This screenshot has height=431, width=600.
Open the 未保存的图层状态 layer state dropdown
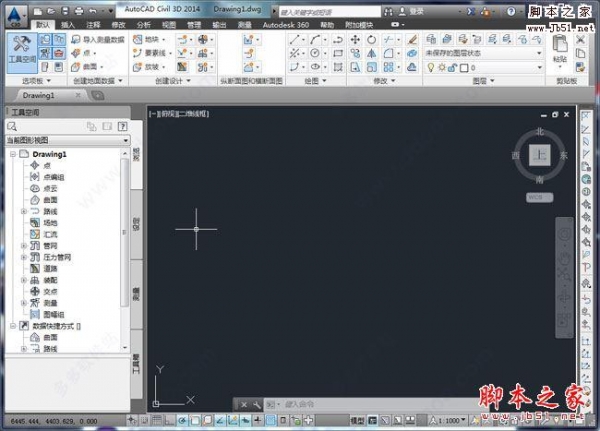tap(484, 53)
